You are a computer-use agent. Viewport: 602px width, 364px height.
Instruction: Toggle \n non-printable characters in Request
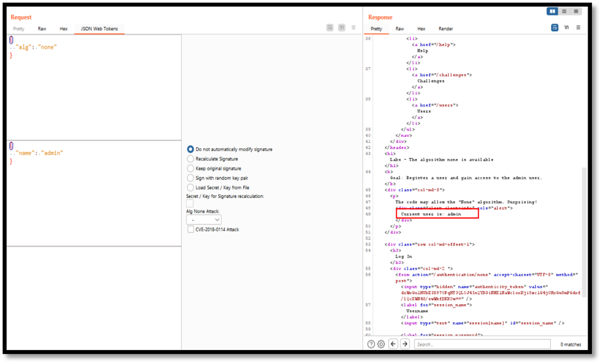click(x=341, y=28)
